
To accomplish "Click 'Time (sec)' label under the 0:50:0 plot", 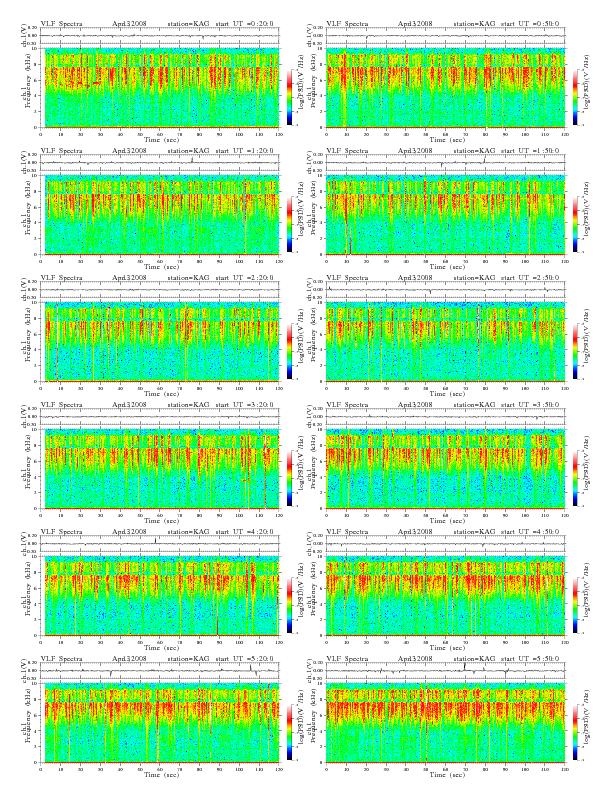I will pos(447,140).
